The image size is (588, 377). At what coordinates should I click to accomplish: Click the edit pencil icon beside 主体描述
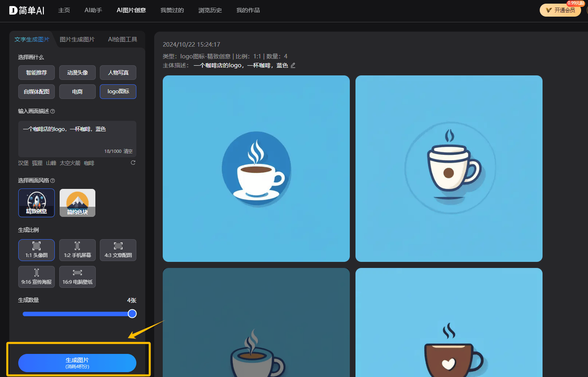pyautogui.click(x=293, y=65)
